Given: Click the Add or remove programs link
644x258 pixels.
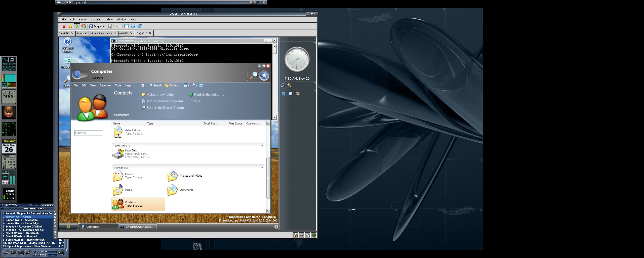Looking at the screenshot, I should [x=163, y=101].
